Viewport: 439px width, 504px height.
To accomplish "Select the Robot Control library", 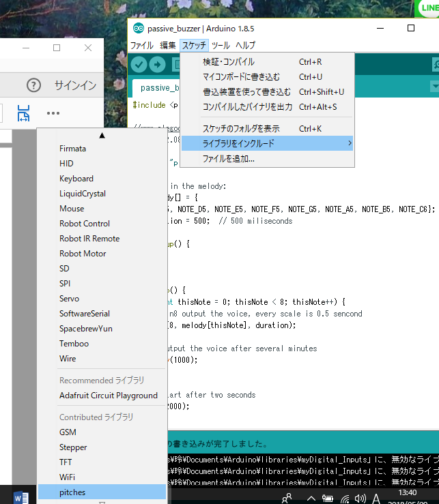I will 102,224.
